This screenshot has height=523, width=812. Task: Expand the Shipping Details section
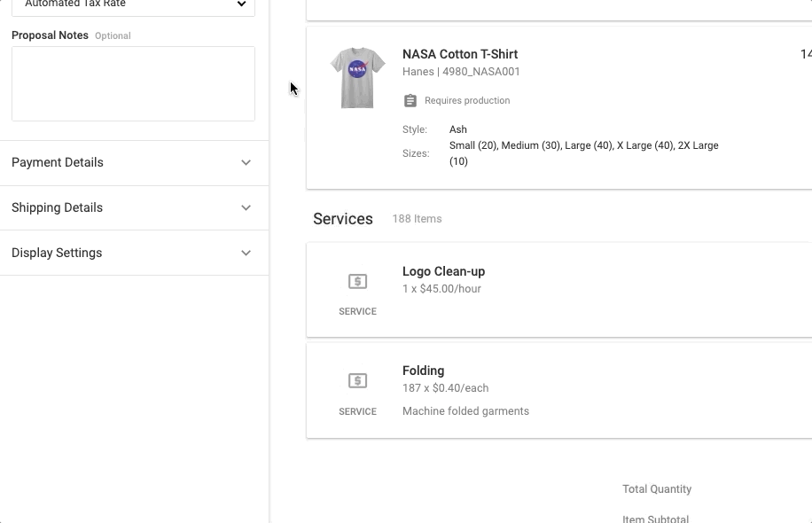click(x=133, y=207)
